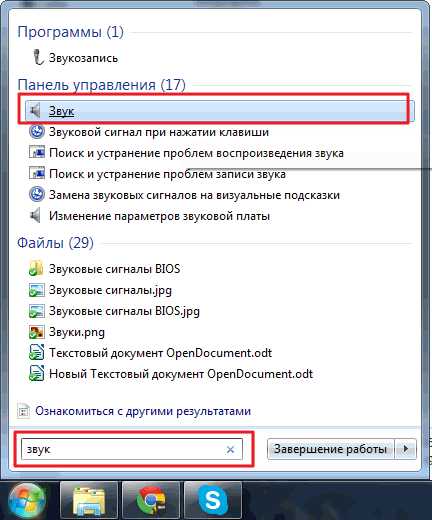
Task: Select Звуковой сигнал при нажатии клавиши
Action: (159, 132)
